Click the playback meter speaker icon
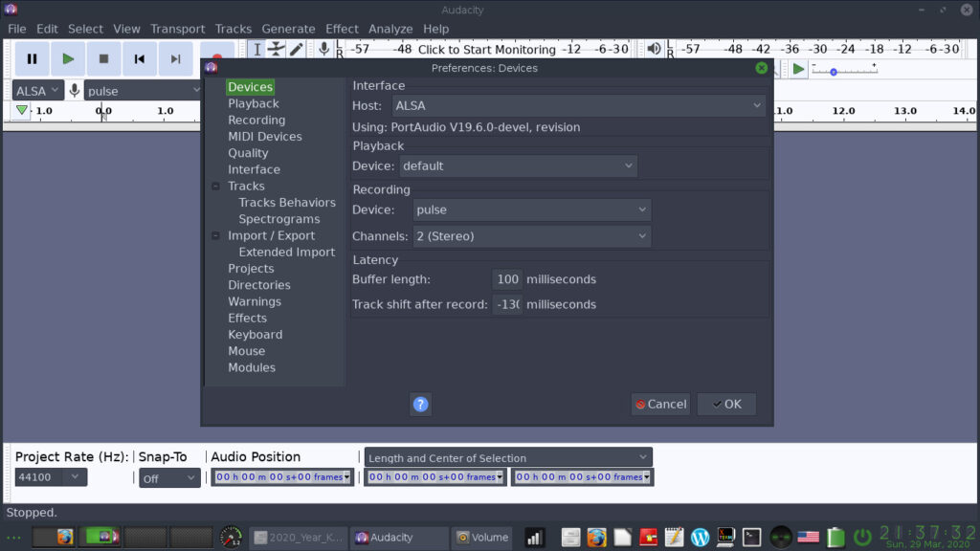This screenshot has height=551, width=980. tap(654, 49)
